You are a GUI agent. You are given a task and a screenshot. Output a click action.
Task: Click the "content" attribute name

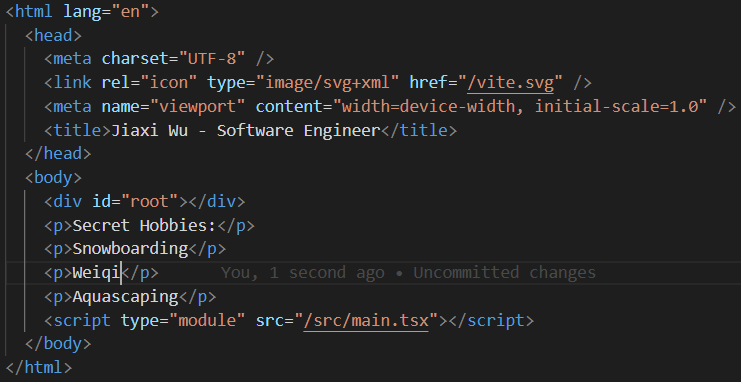point(289,107)
